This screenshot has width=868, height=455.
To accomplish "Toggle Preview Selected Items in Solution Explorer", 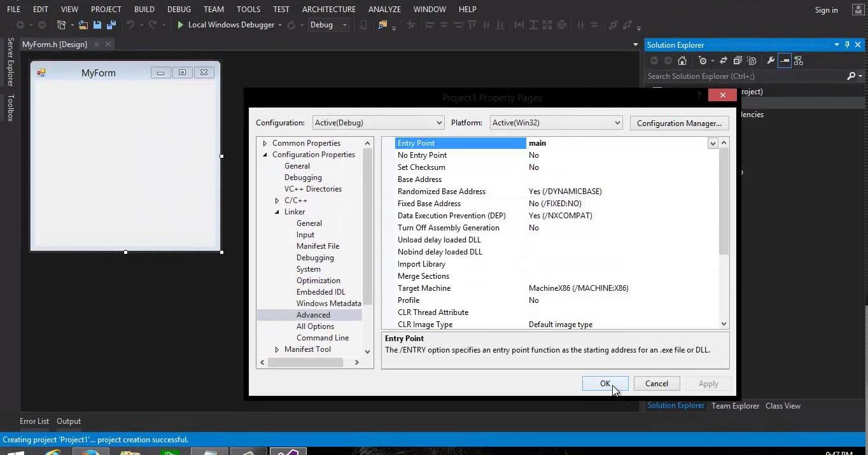I will pos(785,60).
